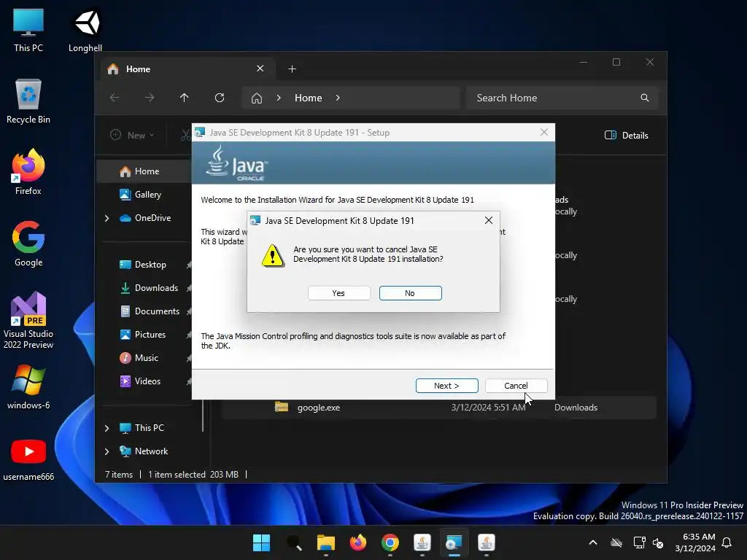This screenshot has height=560, width=747.
Task: Choose No in the cancel confirmation dialog
Action: click(x=410, y=293)
